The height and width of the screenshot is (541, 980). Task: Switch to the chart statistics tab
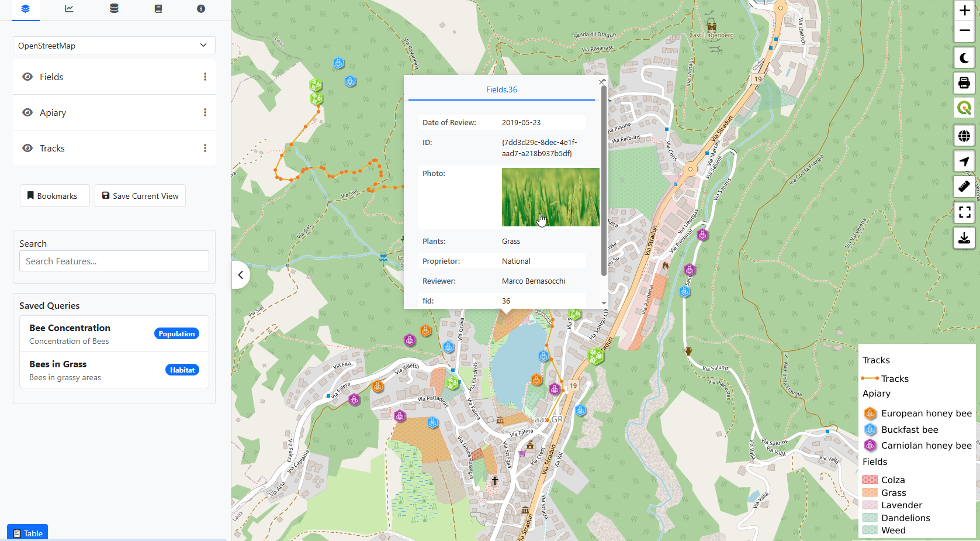tap(69, 9)
